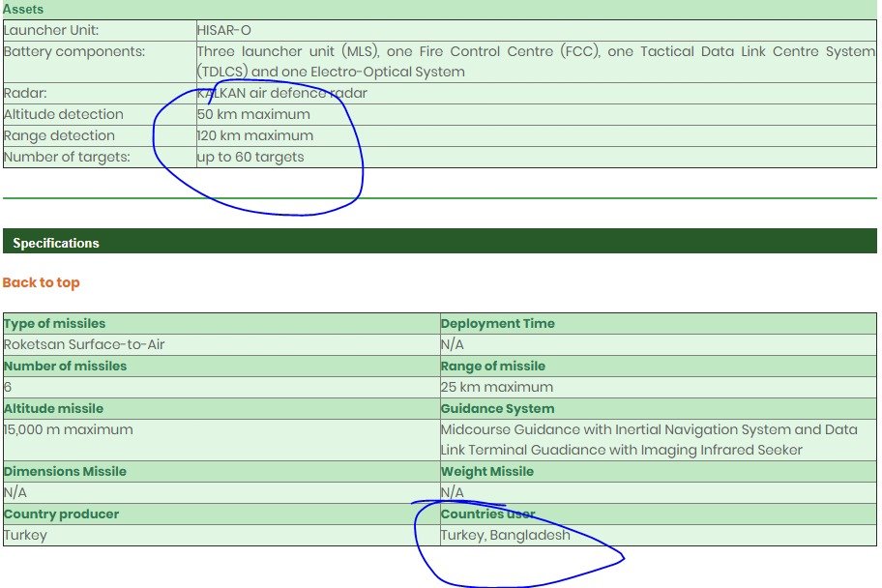This screenshot has width=882, height=588.
Task: Select the 'Deployment Time' header cell
Action: coord(659,324)
